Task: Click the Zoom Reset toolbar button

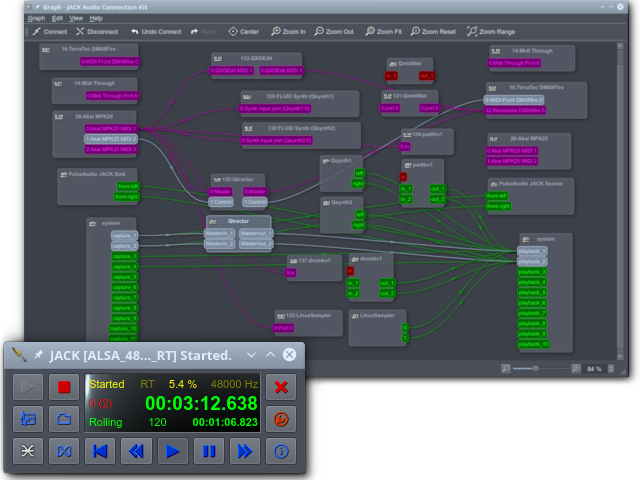Action: 433,31
